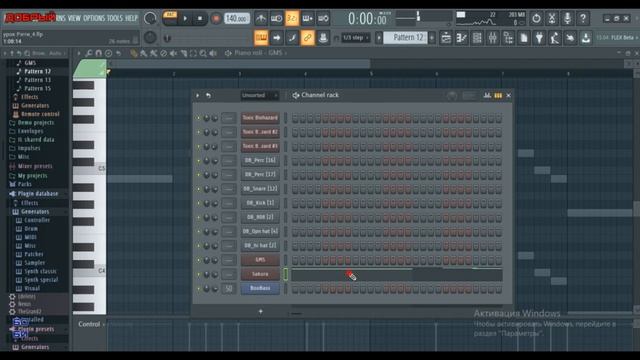The width and height of the screenshot is (640, 360).
Task: Mute the BooBass channel with its green LED
Action: click(x=199, y=289)
